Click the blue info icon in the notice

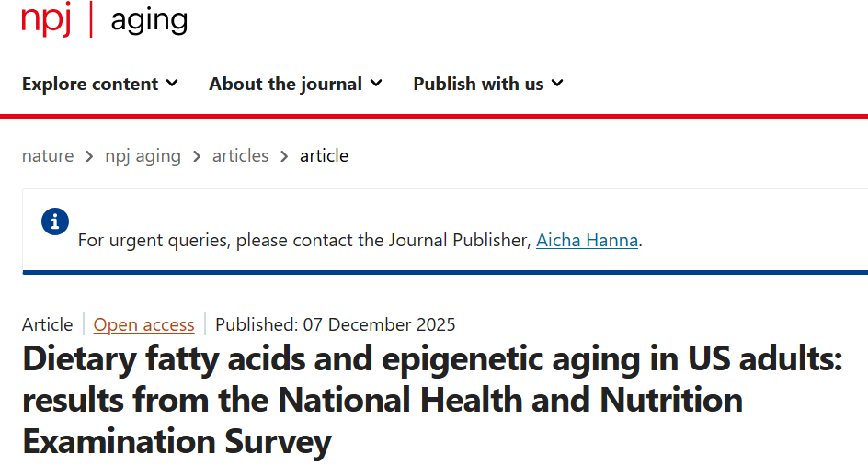coord(55,221)
